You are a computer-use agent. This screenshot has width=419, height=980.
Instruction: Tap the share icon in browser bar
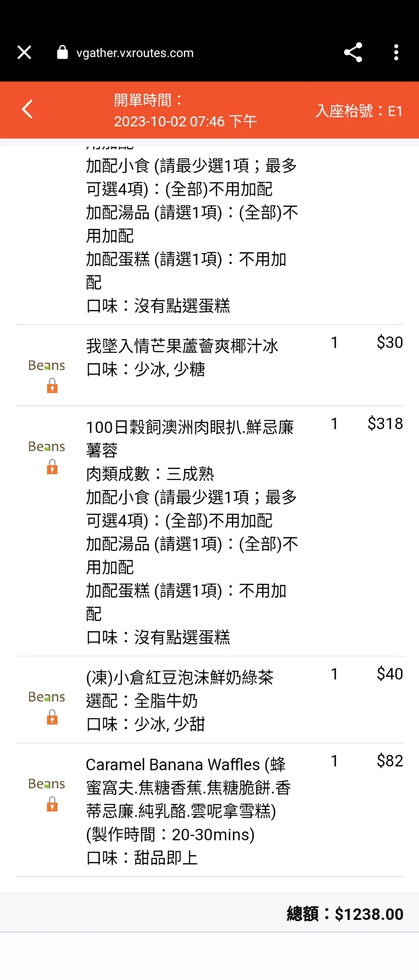[353, 53]
